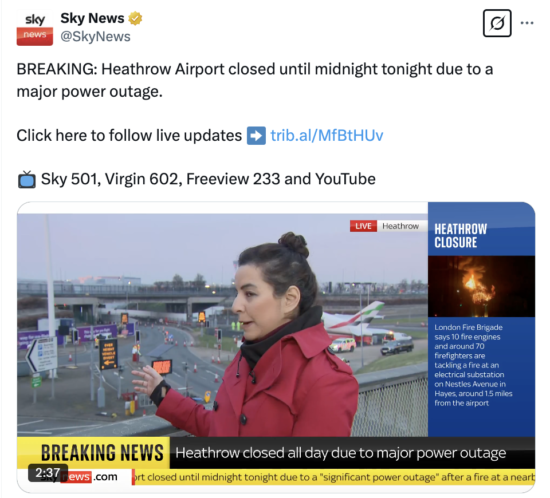
Task: Open the three-dot more options menu
Action: (x=527, y=23)
